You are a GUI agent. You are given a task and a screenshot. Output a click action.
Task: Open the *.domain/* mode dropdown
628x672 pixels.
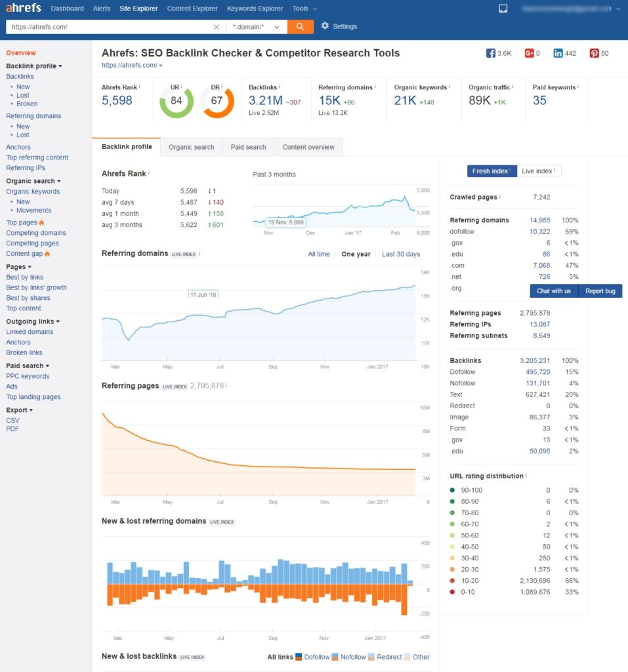tap(256, 27)
